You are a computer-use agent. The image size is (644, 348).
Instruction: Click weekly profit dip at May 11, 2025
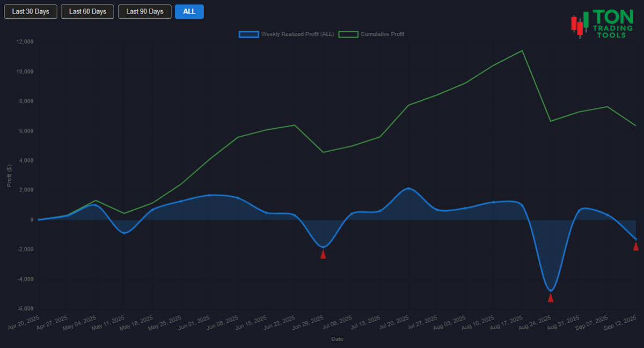(x=124, y=233)
